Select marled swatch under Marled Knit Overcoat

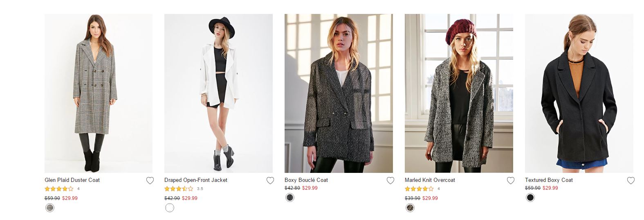[410, 208]
